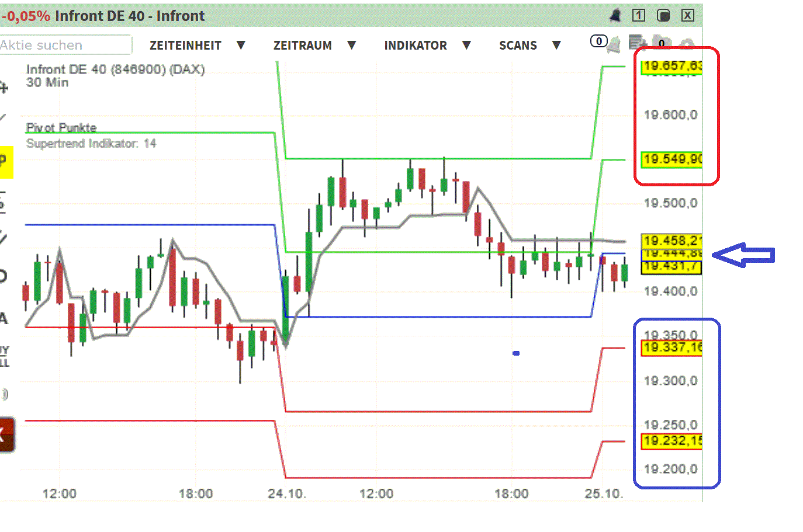Click into the 'Aktie suchen' search field
Image resolution: width=803 pixels, height=532 pixels.
click(x=65, y=45)
